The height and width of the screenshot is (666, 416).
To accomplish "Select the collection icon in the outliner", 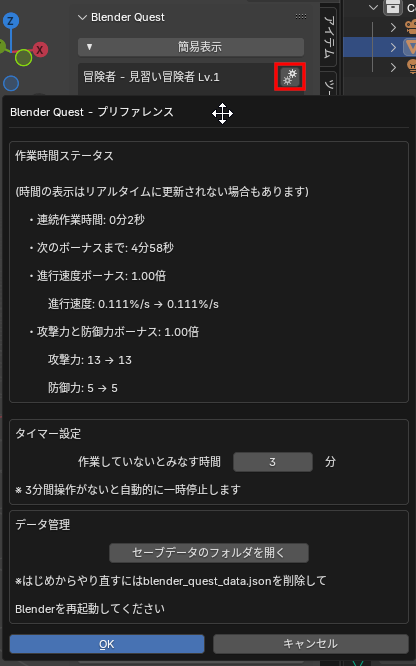I will tap(393, 8).
